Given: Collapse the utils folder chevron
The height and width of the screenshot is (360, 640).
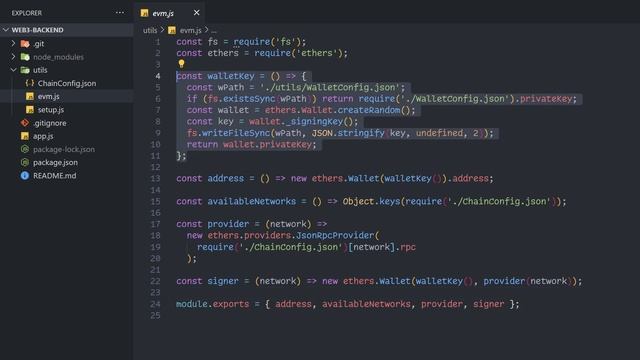Looking at the screenshot, I should pos(13,70).
